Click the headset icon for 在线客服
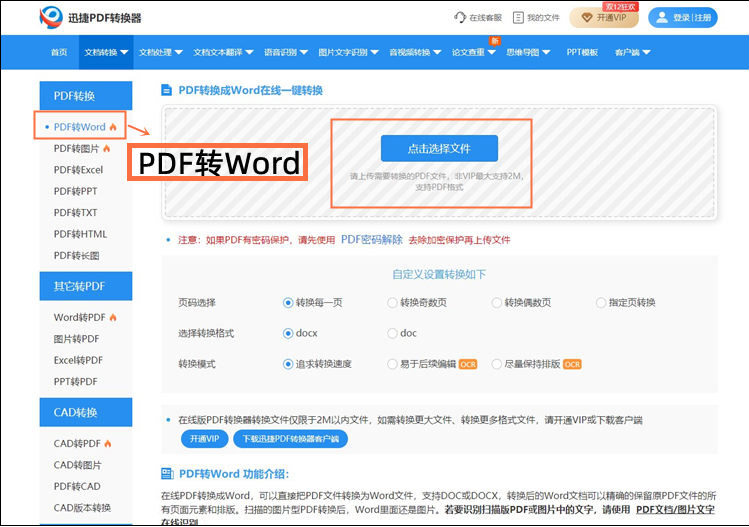749x527 pixels. (460, 18)
